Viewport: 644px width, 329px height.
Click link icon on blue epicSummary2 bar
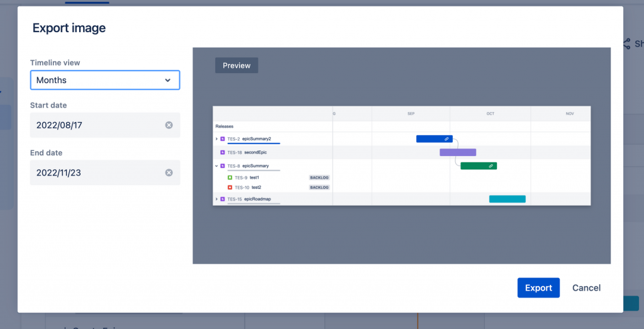(447, 139)
